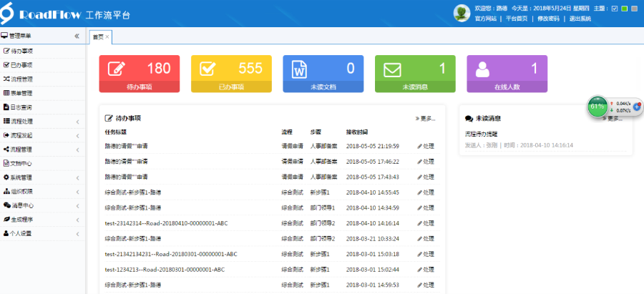Click the green 61% circle on the speed widget

pos(597,107)
